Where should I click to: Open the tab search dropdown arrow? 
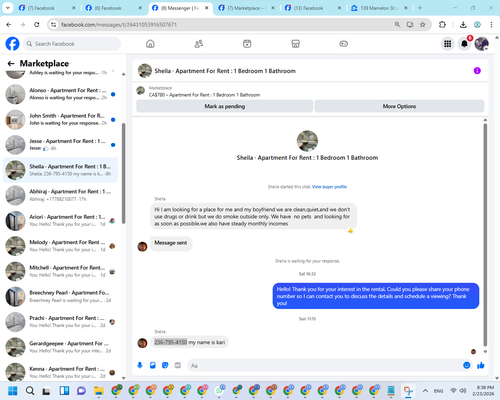[7, 8]
